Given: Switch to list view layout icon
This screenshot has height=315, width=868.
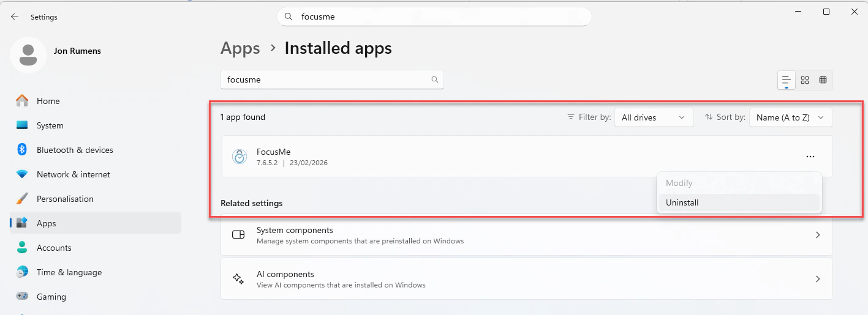Looking at the screenshot, I should [786, 80].
